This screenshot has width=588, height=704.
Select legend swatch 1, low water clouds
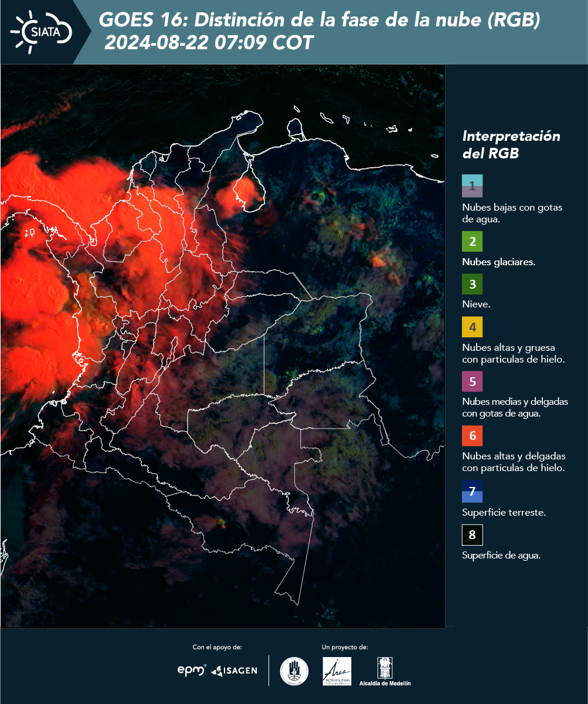pos(472,186)
